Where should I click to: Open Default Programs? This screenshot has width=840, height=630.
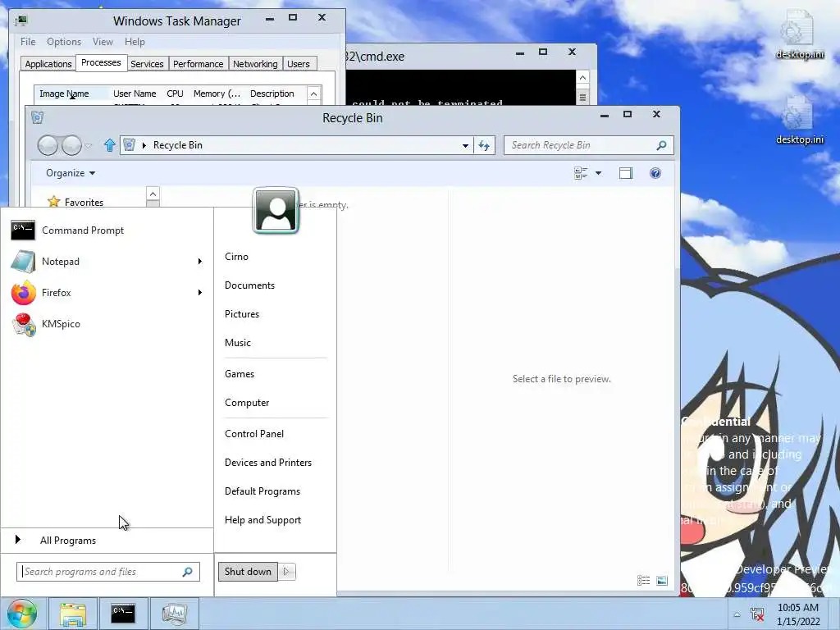point(262,491)
